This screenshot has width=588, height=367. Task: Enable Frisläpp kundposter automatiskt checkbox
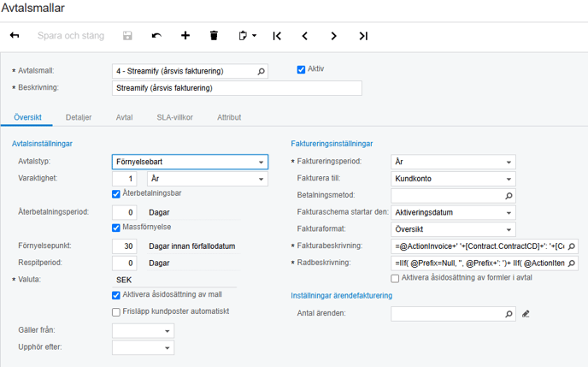(116, 312)
